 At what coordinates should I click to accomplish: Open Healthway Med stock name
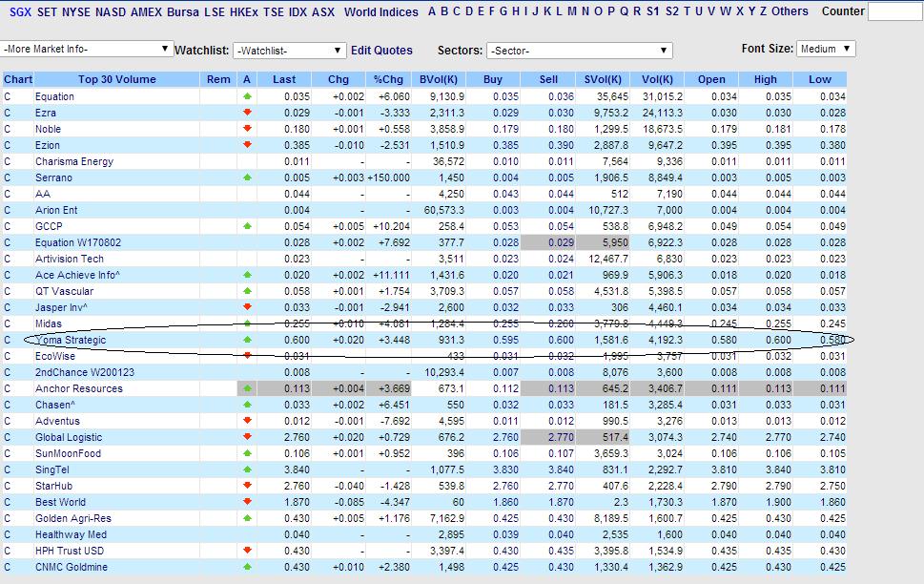[x=71, y=534]
